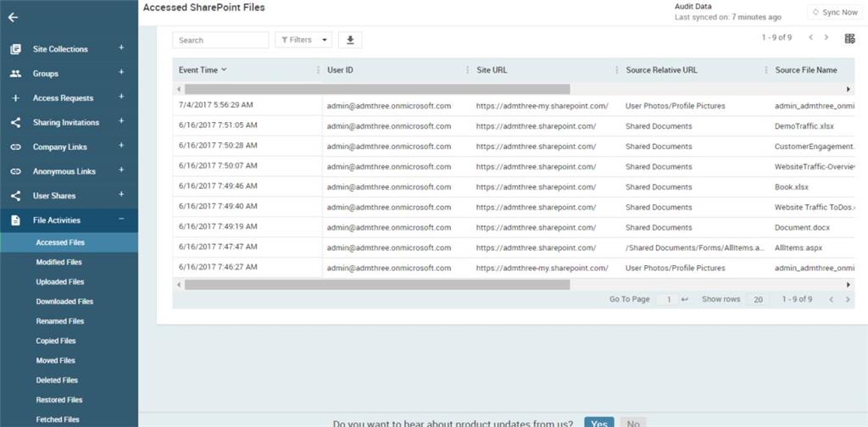Open Uploaded Files report
Viewport: 868px width, 427px height.
click(60, 282)
